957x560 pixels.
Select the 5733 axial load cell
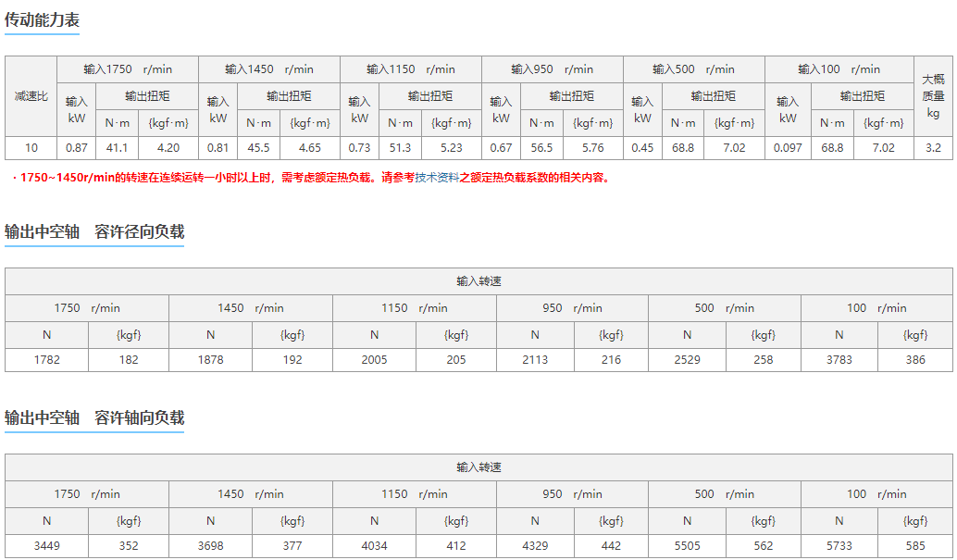coord(839,546)
